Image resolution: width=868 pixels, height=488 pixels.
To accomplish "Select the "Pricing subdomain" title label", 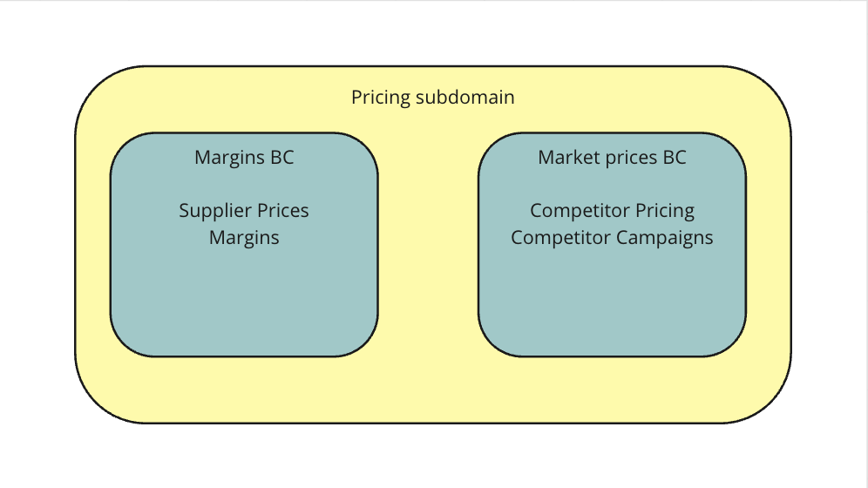I will click(x=432, y=97).
